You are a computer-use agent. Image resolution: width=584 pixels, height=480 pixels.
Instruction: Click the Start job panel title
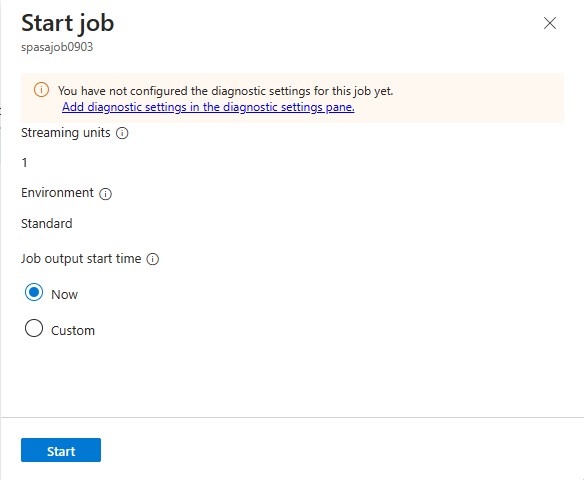pos(67,23)
